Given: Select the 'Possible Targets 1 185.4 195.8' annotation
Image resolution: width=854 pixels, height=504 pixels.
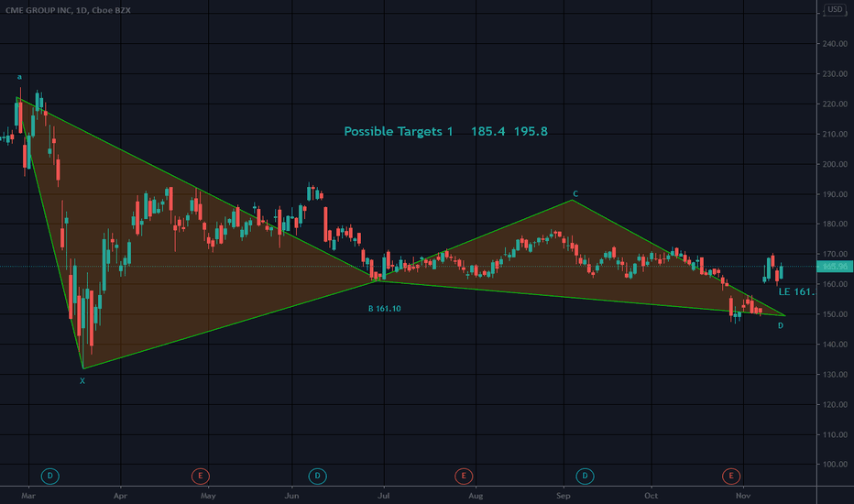Looking at the screenshot, I should tap(445, 131).
